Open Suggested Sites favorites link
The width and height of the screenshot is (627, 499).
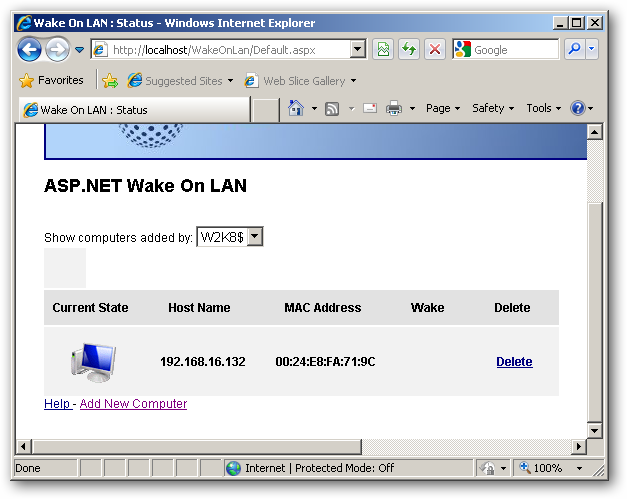[x=180, y=81]
